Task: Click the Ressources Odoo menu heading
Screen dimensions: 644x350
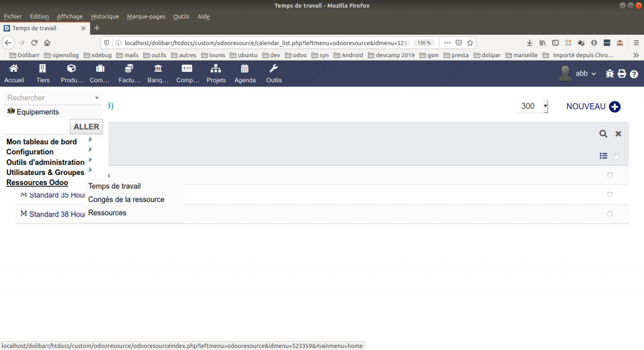Action: pyautogui.click(x=37, y=183)
